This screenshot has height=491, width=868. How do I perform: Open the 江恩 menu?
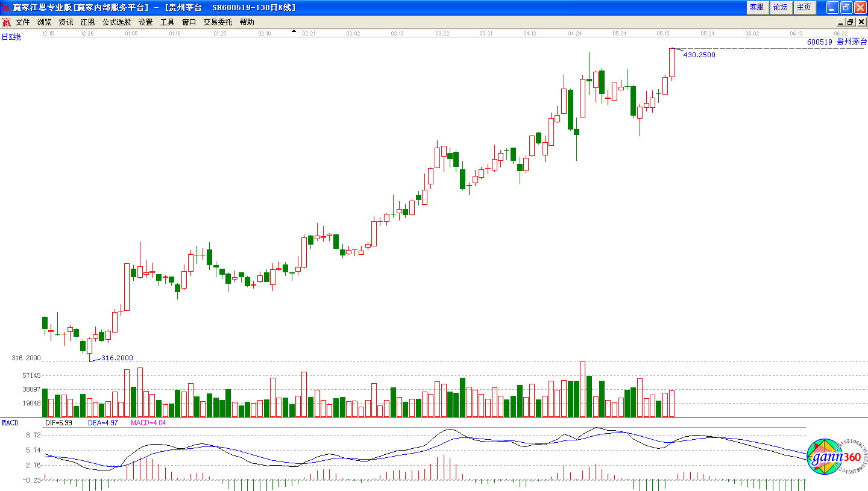[x=87, y=22]
